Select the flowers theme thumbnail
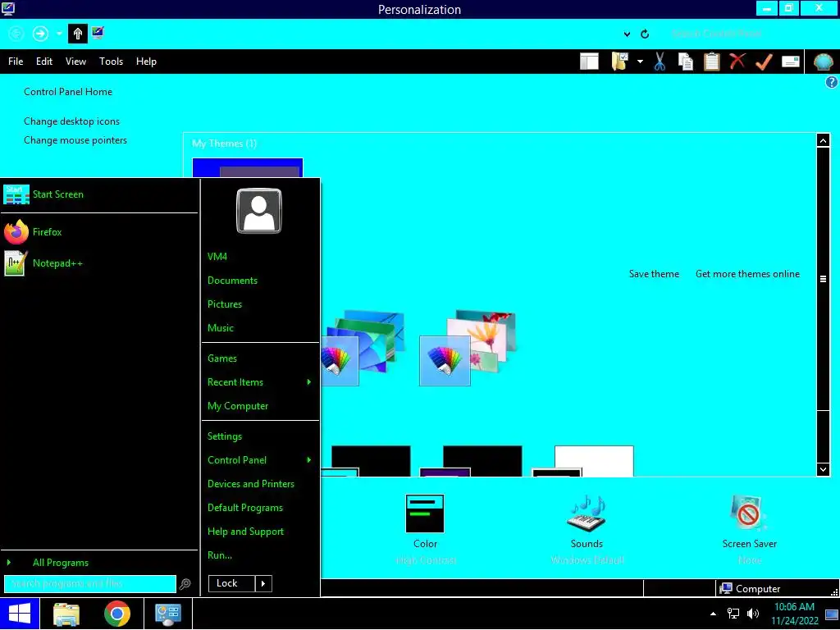This screenshot has height=630, width=840. [469, 348]
